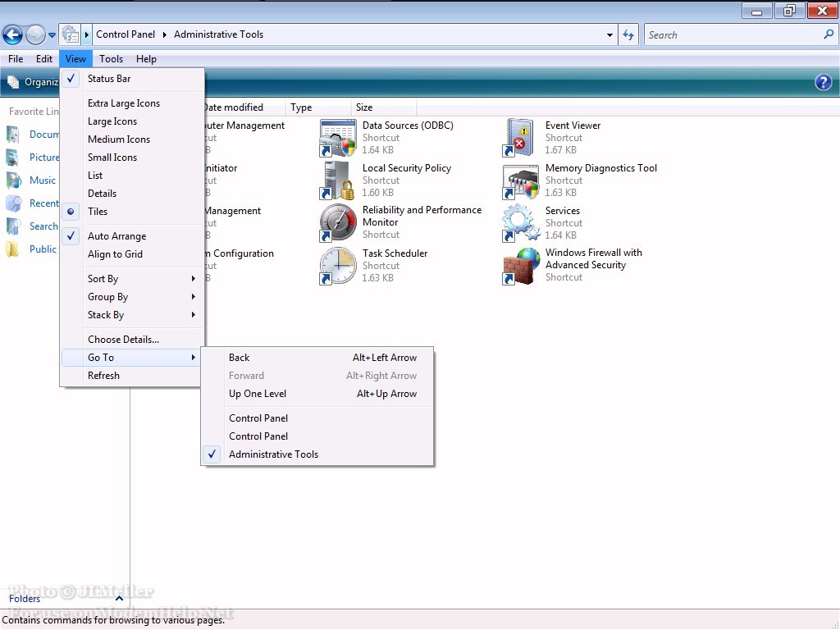Choose the List view option
Viewport: 840px width, 630px height.
click(133, 176)
